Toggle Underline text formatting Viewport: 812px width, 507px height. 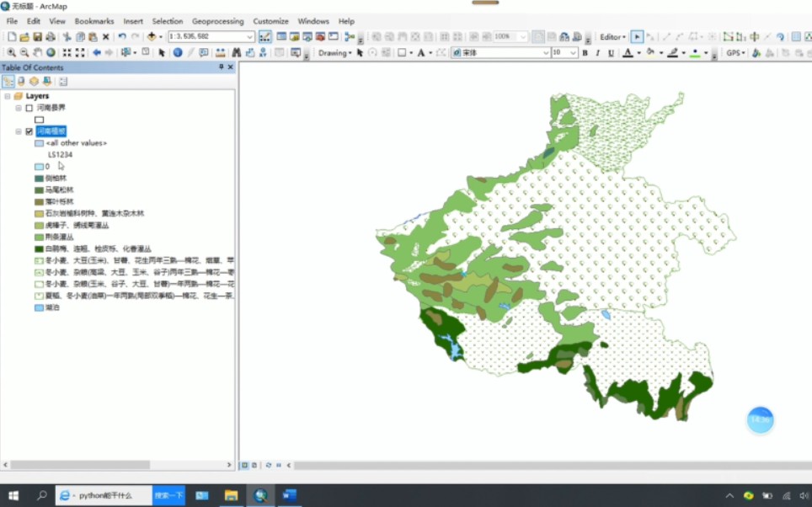611,53
